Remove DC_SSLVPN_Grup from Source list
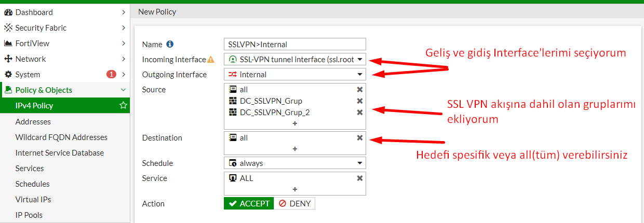644x223 pixels. (x=359, y=101)
